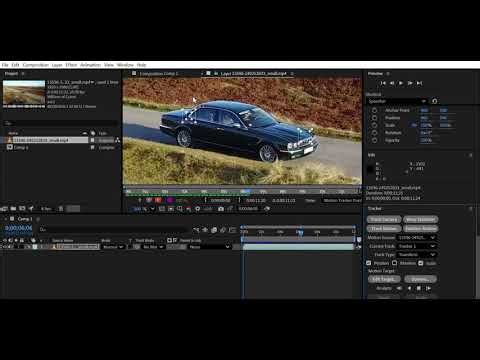Toggle the Rotation stopwatch

tap(374, 133)
